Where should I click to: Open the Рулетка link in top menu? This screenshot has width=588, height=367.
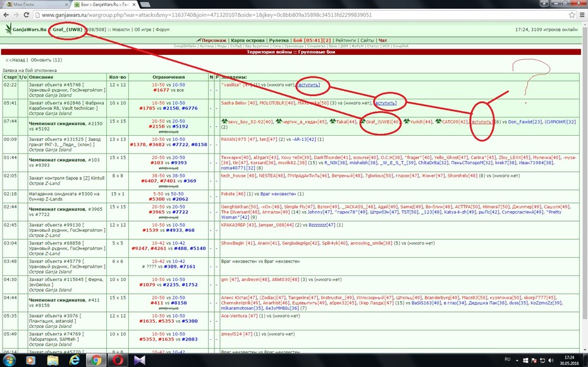click(279, 40)
